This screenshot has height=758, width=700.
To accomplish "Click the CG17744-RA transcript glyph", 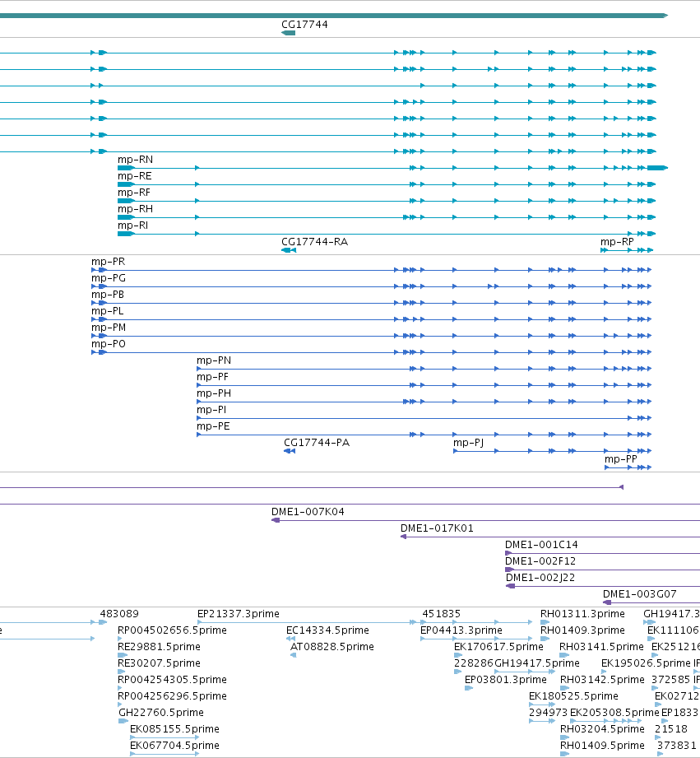I will pos(289,250).
